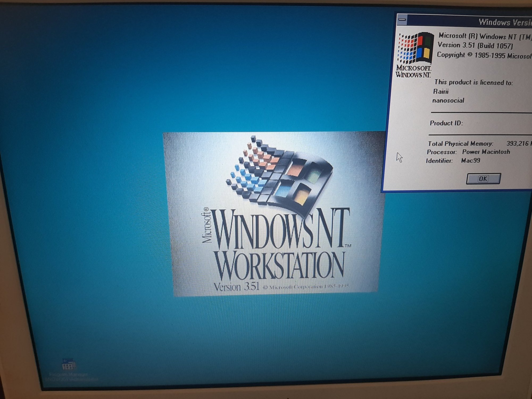Click the Power Macintosh processor value
532x399 pixels.
tap(486, 152)
